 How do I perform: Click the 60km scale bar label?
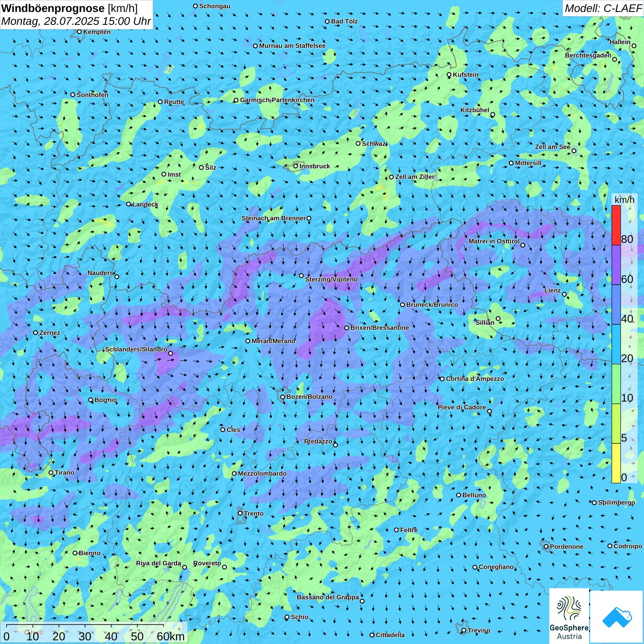coord(171,636)
